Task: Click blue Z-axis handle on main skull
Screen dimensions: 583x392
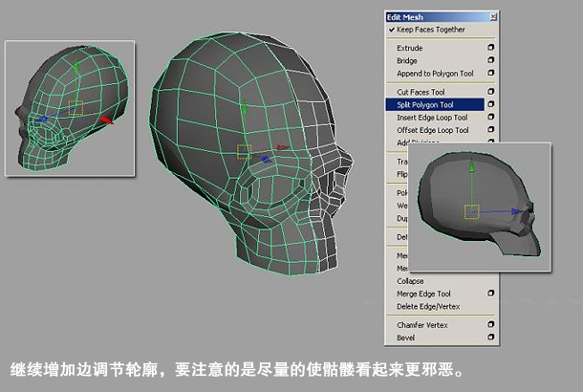Action: pos(266,160)
